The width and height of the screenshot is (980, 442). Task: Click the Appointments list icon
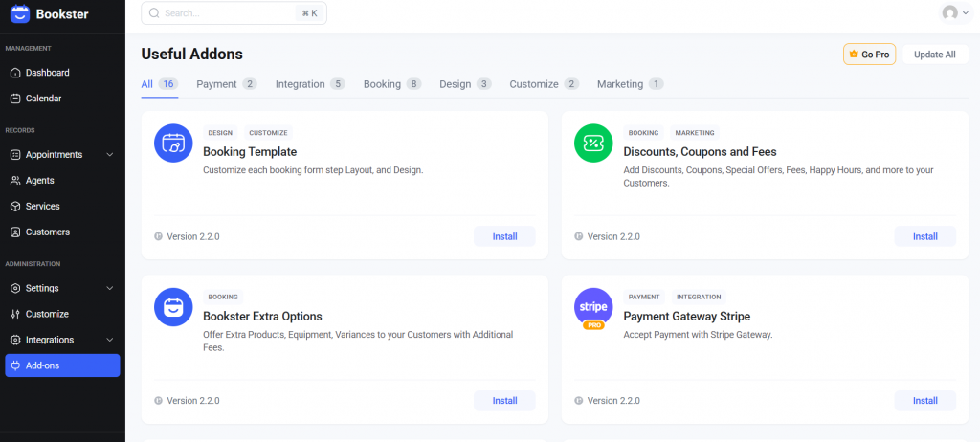pos(15,154)
